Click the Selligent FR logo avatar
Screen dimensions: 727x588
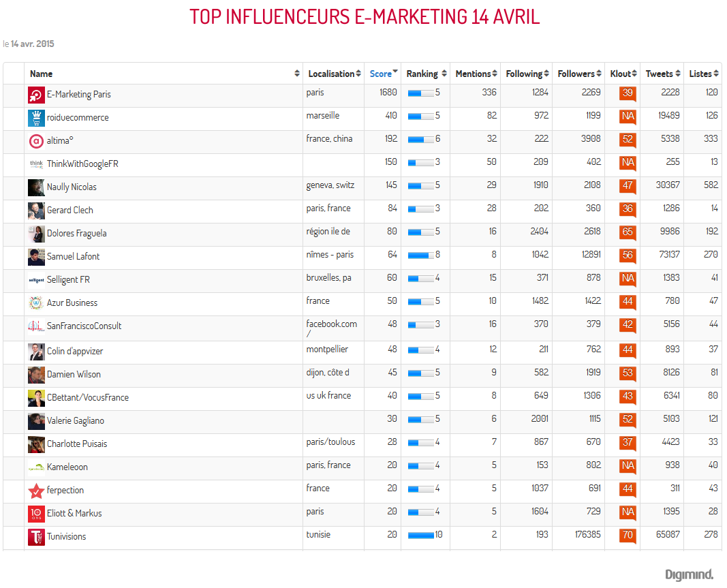pos(36,280)
